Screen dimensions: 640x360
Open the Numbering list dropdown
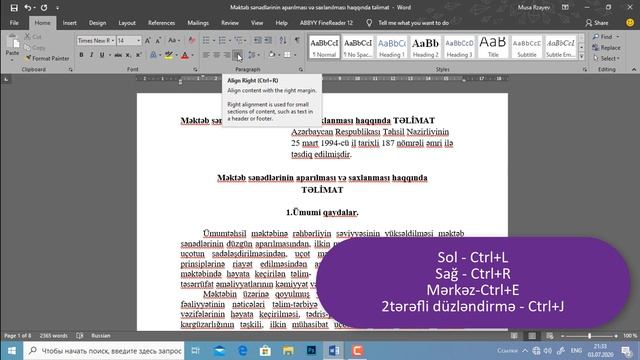(x=230, y=40)
